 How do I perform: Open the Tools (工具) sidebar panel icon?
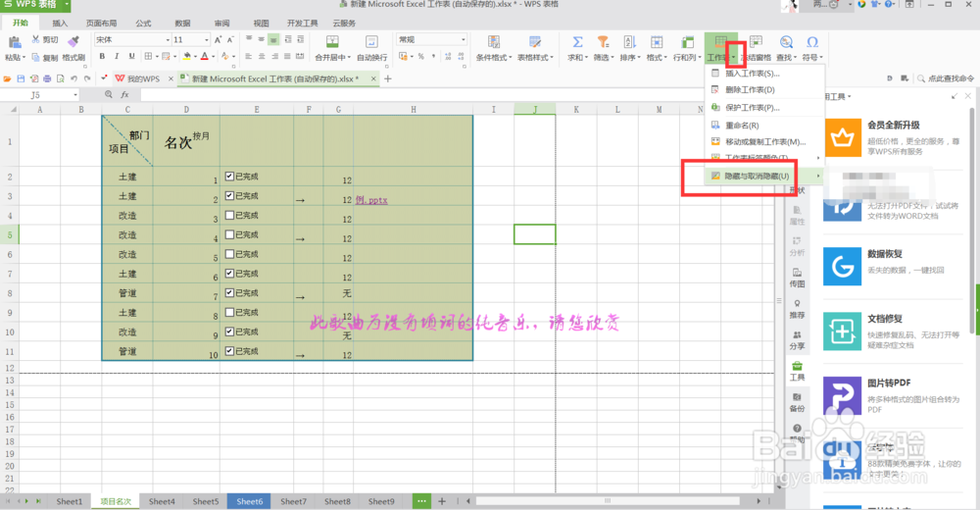click(797, 371)
